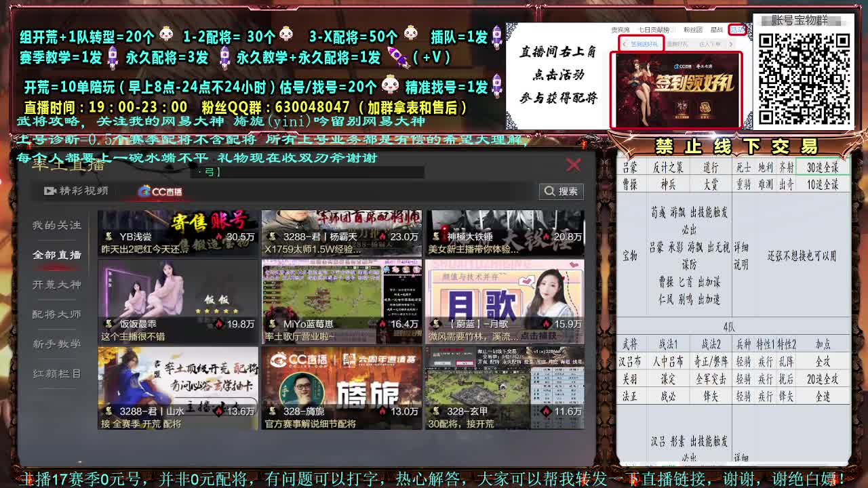Open the 红颜栏目 category
This screenshot has width=868, height=488.
[57, 374]
